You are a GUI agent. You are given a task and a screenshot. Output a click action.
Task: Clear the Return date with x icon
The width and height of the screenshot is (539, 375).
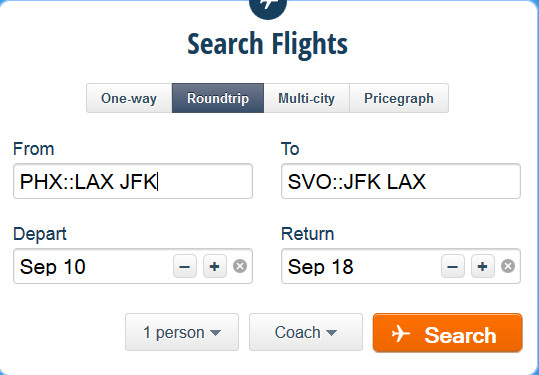508,266
